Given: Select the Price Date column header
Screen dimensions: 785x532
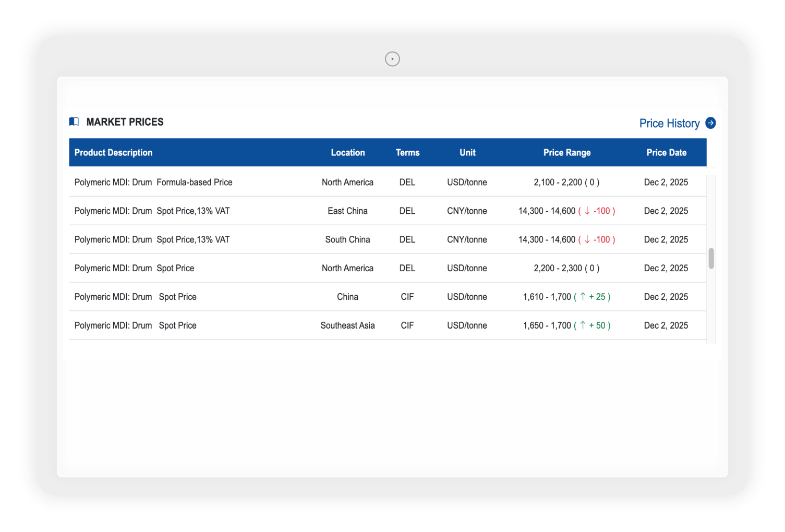Looking at the screenshot, I should (666, 153).
